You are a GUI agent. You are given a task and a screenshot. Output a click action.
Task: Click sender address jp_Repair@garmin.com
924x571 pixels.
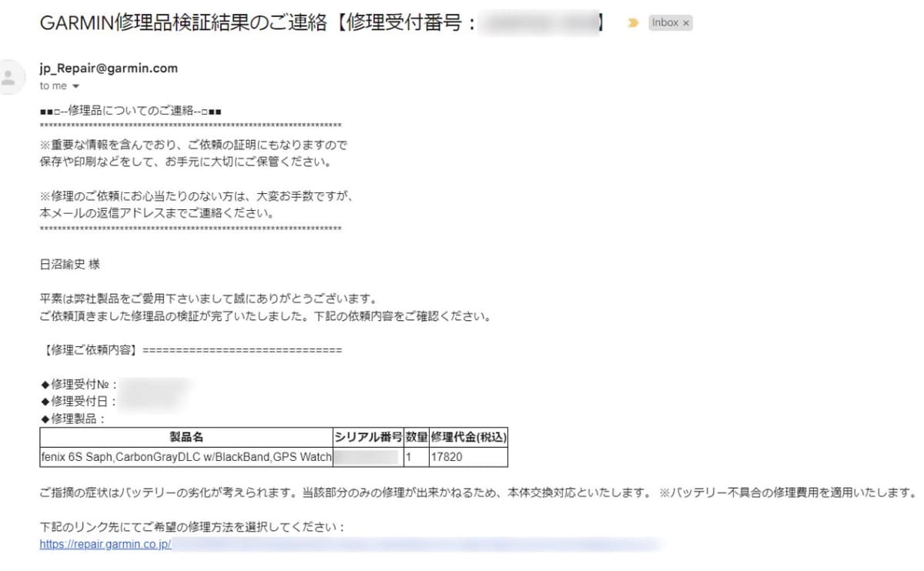click(109, 68)
